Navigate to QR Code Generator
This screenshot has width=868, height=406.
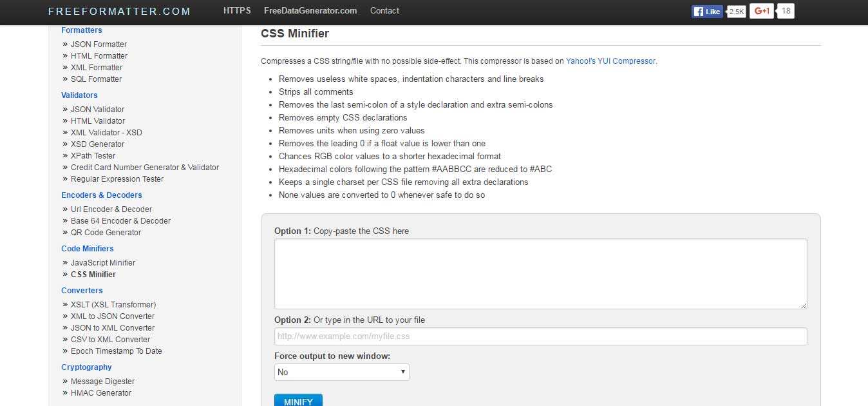tap(106, 233)
